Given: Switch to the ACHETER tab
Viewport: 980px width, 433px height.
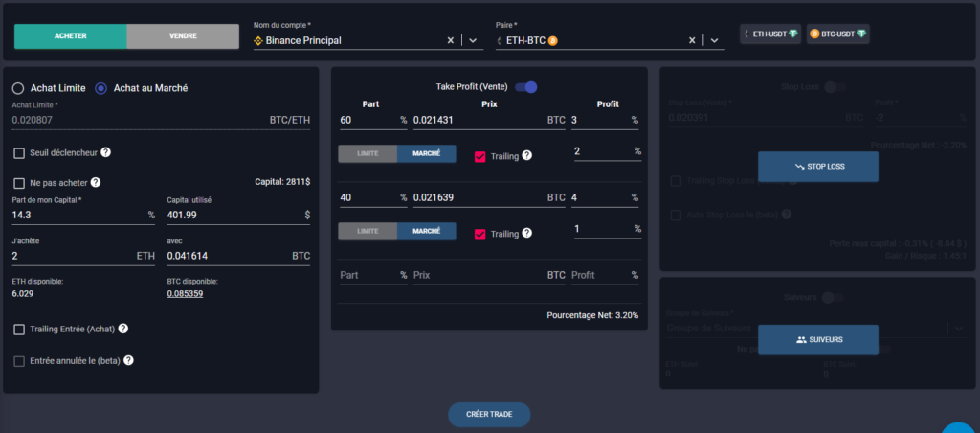Looking at the screenshot, I should tap(70, 36).
